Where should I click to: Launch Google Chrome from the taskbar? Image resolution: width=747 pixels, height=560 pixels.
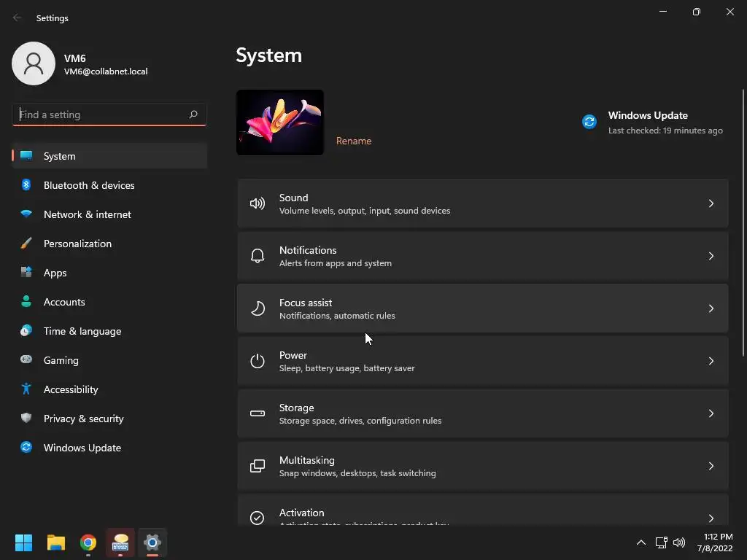[88, 542]
